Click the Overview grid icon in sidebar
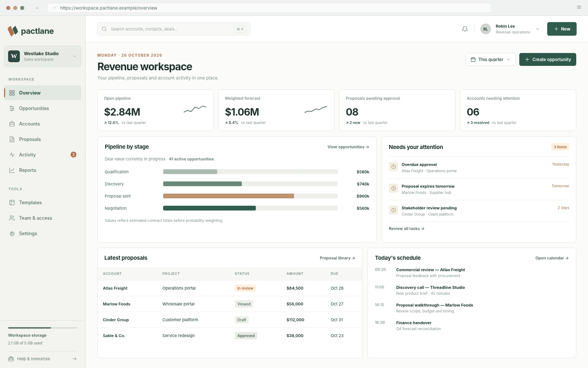This screenshot has width=588, height=368. tap(12, 93)
